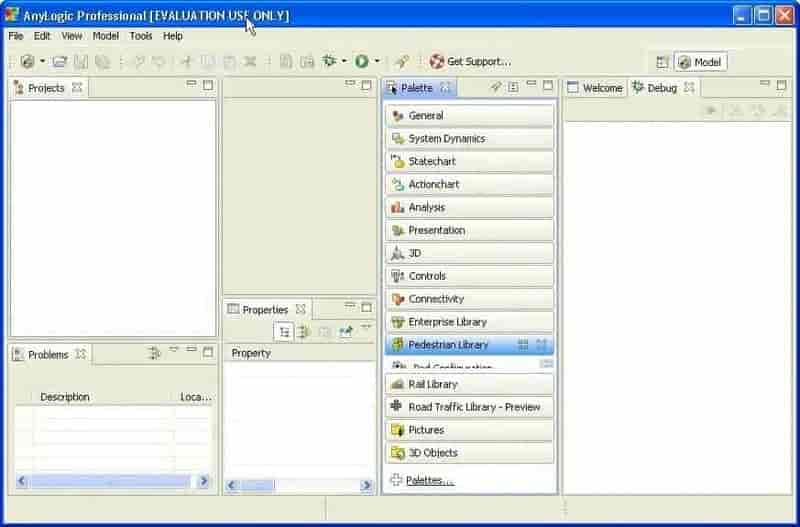Open the Edit menu
The image size is (800, 527).
(x=42, y=36)
